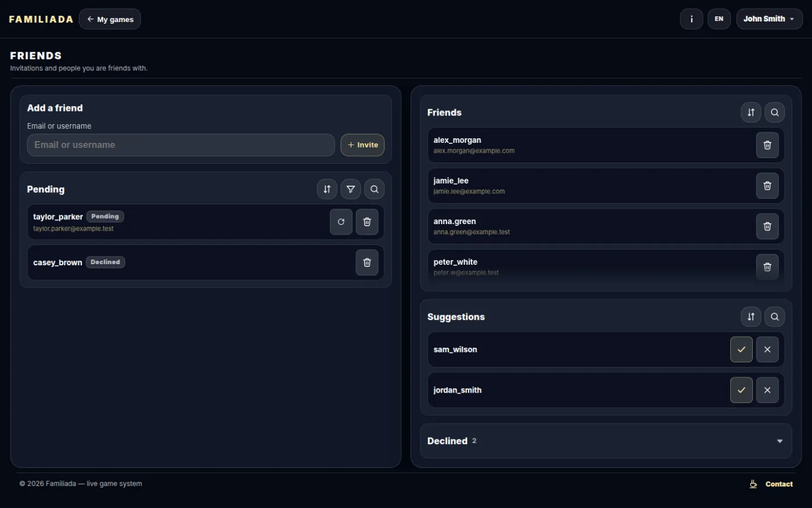Viewport: 812px width, 508px height.
Task: Sort the Suggestions list
Action: click(x=751, y=317)
